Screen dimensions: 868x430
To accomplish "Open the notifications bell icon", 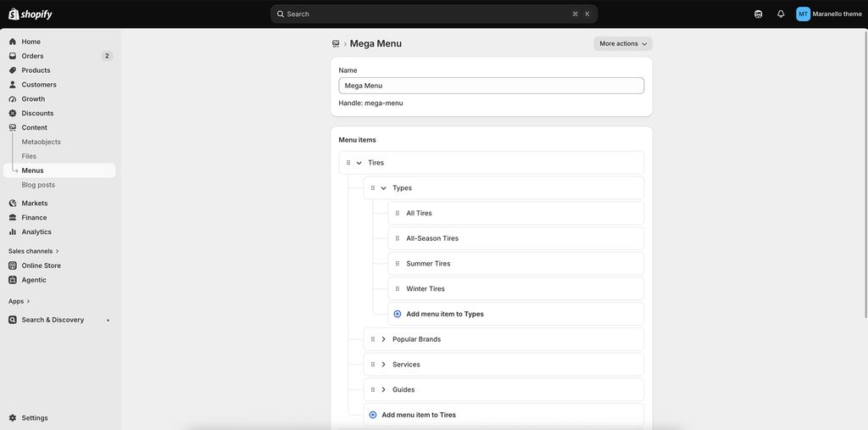I will [x=781, y=14].
